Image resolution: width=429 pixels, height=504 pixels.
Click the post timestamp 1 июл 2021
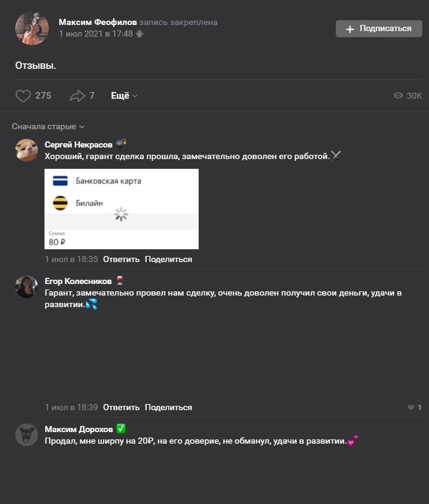coord(96,34)
